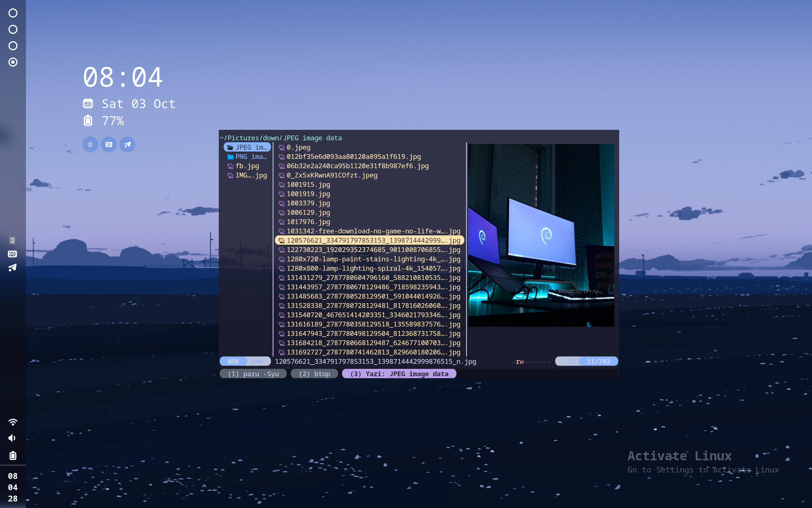
Task: Select the 1031342-free-download-no-game-no-life file
Action: [x=369, y=231]
